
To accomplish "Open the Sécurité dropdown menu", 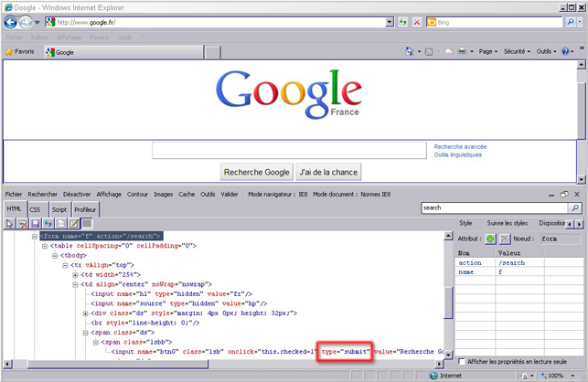I will pos(517,51).
